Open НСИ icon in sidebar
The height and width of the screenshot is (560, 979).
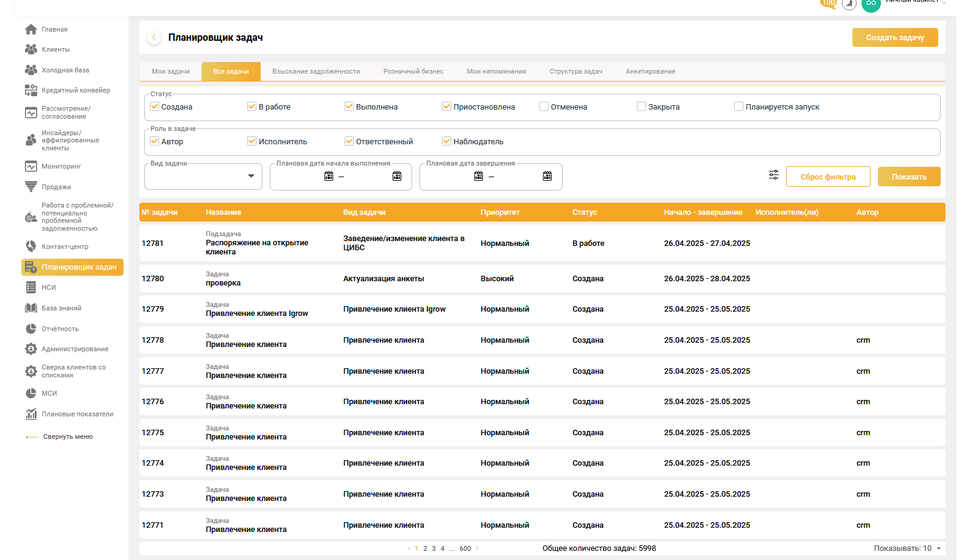tap(31, 287)
